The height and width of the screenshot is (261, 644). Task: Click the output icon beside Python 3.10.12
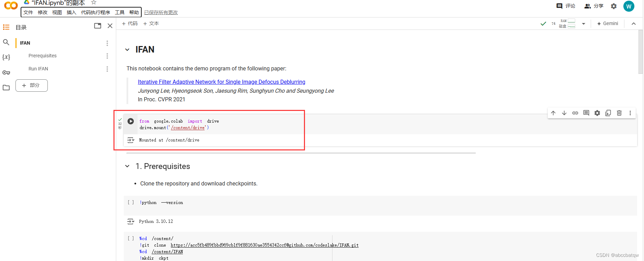pyautogui.click(x=131, y=222)
